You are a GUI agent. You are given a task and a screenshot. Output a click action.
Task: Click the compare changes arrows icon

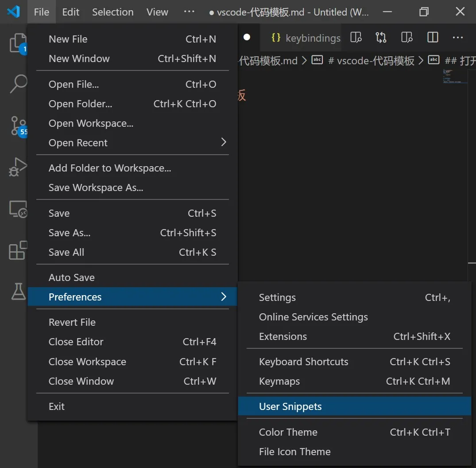click(x=381, y=38)
